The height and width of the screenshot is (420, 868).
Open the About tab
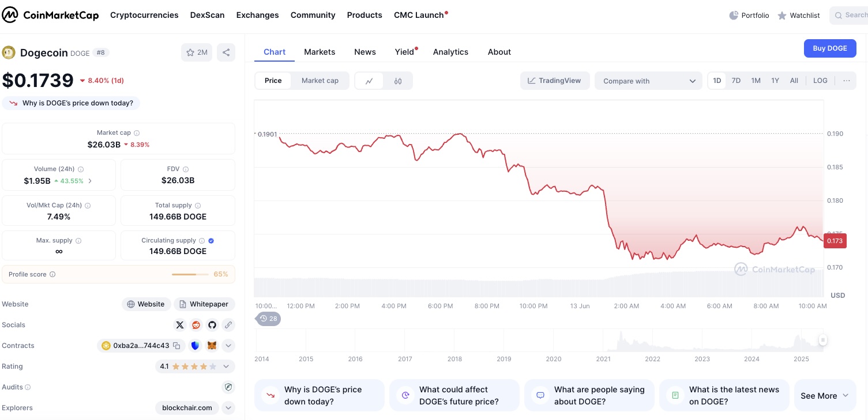(499, 52)
